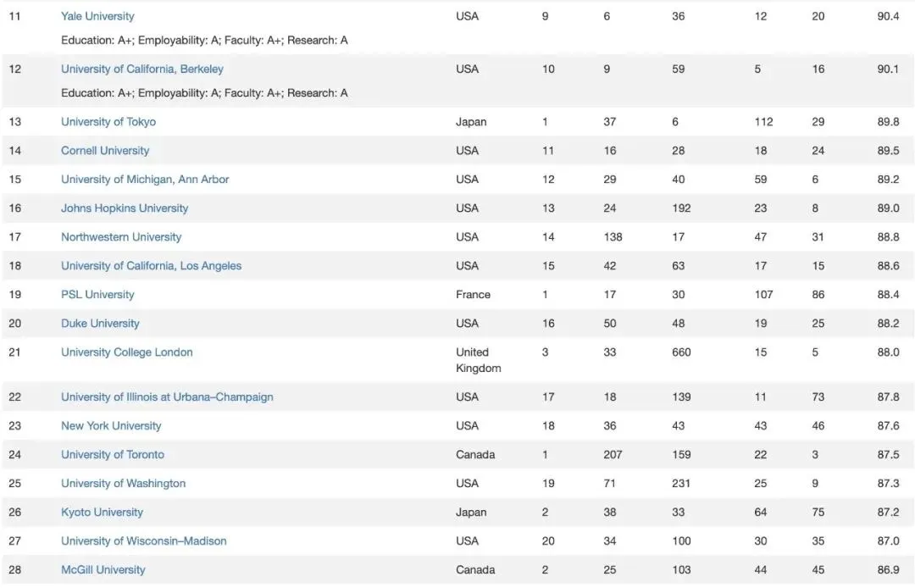The image size is (915, 588).
Task: Click University College London link
Action: [x=126, y=352]
